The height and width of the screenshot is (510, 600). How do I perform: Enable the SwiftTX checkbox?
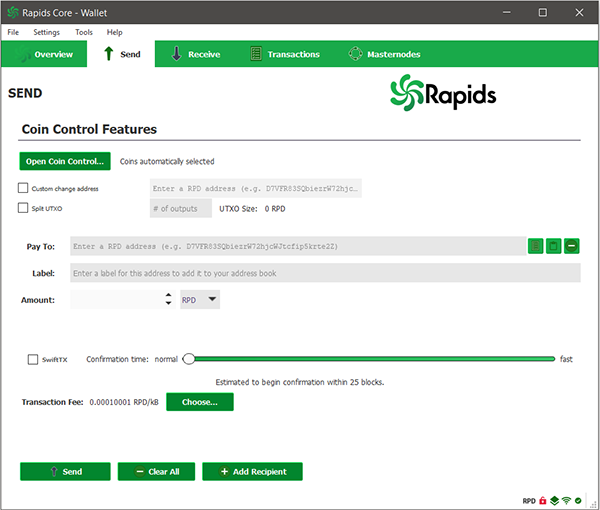coord(33,359)
